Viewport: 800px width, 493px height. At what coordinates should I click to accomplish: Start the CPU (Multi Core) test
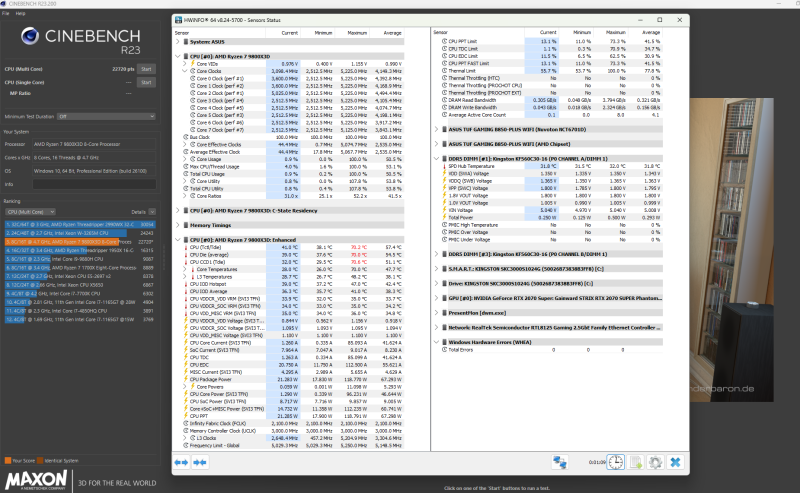tap(146, 69)
